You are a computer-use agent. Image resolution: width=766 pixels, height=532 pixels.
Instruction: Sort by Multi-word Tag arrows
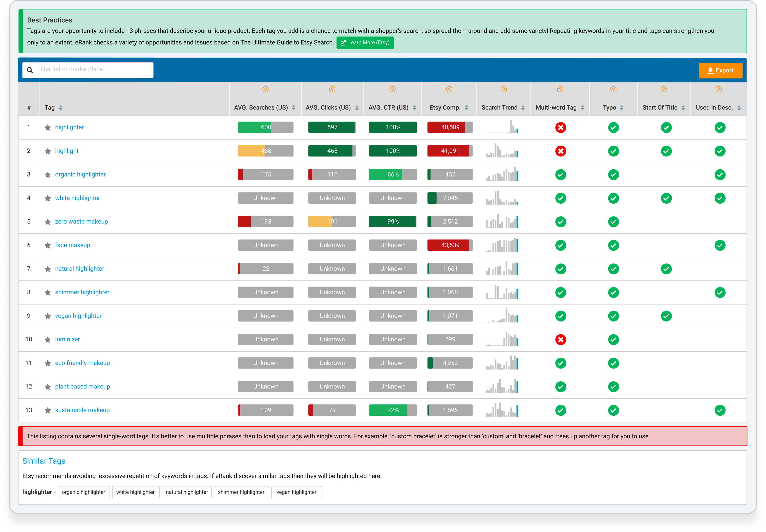tap(582, 108)
